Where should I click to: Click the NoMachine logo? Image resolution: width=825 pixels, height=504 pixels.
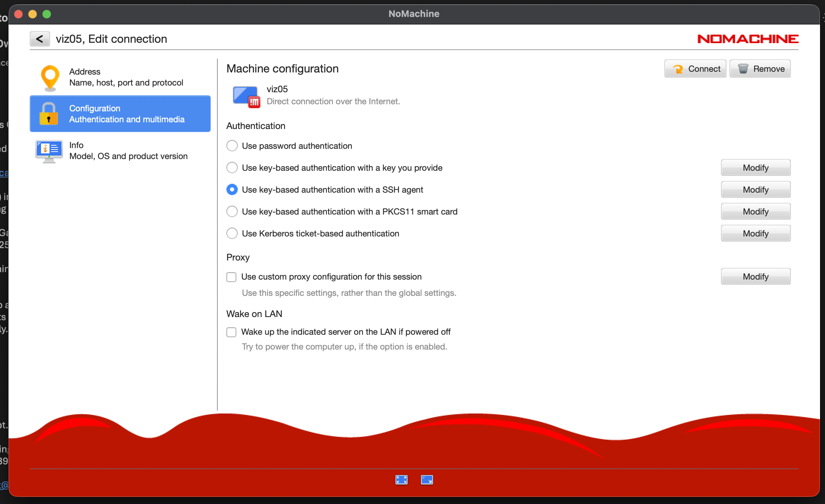coord(748,39)
